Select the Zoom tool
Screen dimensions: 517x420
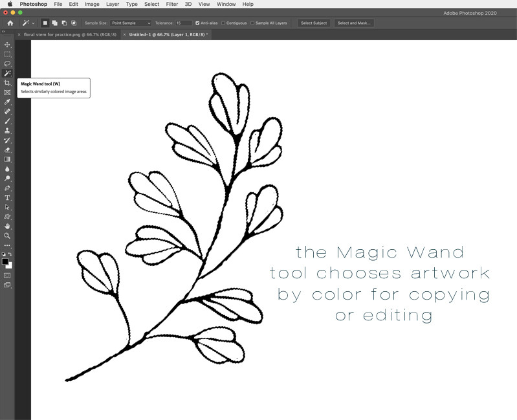(7, 236)
